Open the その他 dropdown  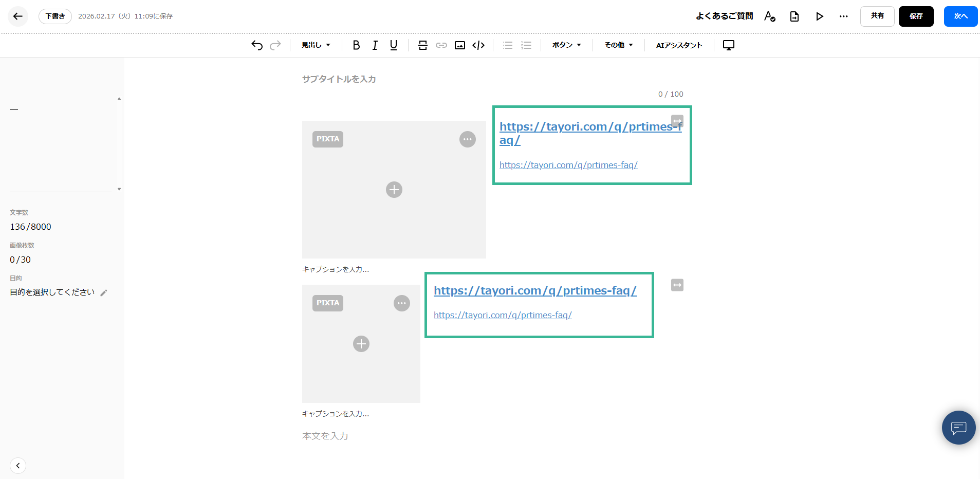pos(618,45)
